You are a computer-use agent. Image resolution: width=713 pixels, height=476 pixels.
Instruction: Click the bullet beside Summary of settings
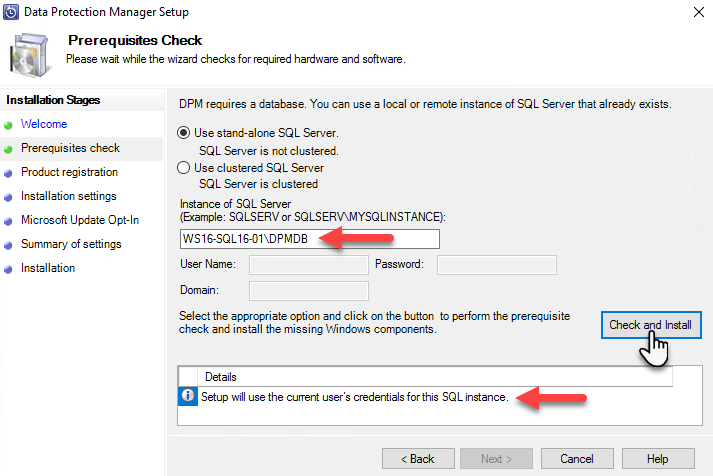pyautogui.click(x=8, y=246)
